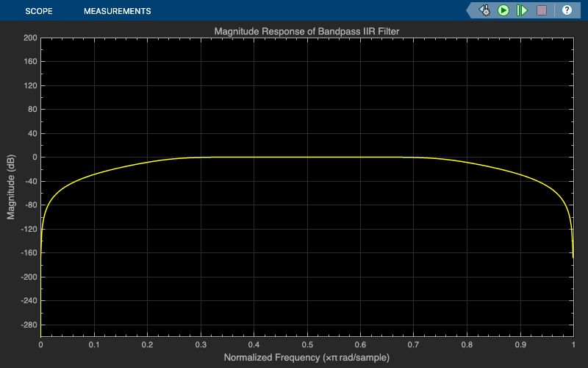Click the 0.1 tick label on x-axis

click(94, 344)
